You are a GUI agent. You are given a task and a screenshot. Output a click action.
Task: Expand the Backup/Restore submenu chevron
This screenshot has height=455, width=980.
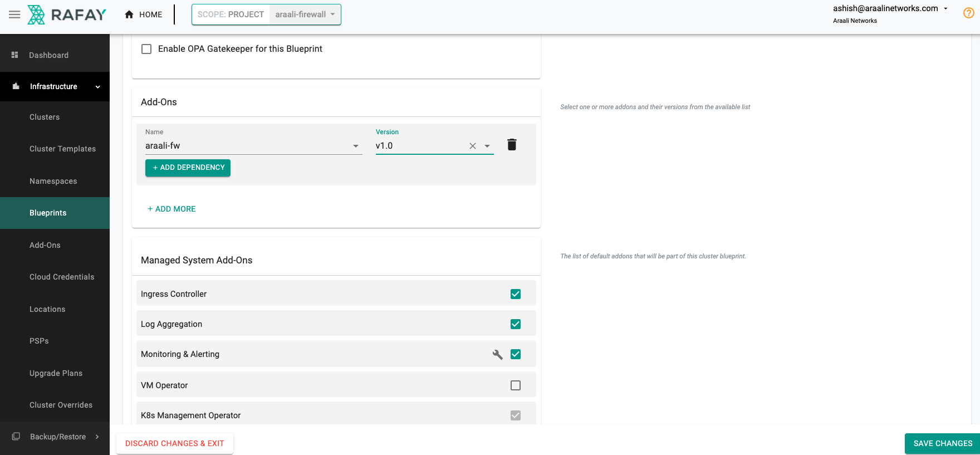(97, 437)
